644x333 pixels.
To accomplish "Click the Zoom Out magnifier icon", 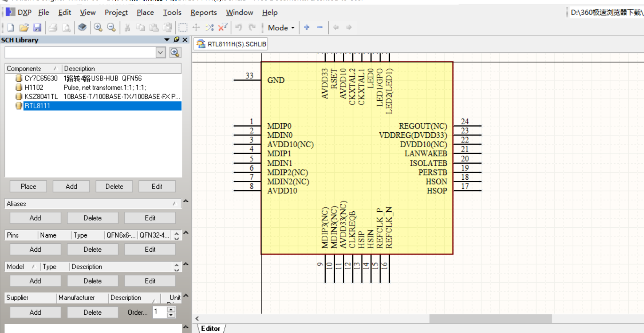I will pyautogui.click(x=111, y=27).
